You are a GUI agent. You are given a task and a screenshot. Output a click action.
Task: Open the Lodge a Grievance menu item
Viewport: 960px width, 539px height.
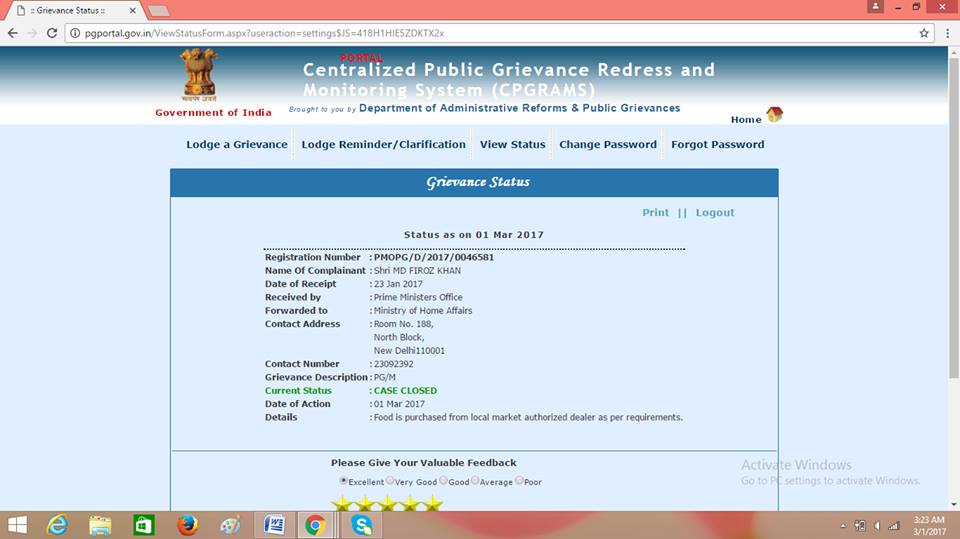click(237, 144)
